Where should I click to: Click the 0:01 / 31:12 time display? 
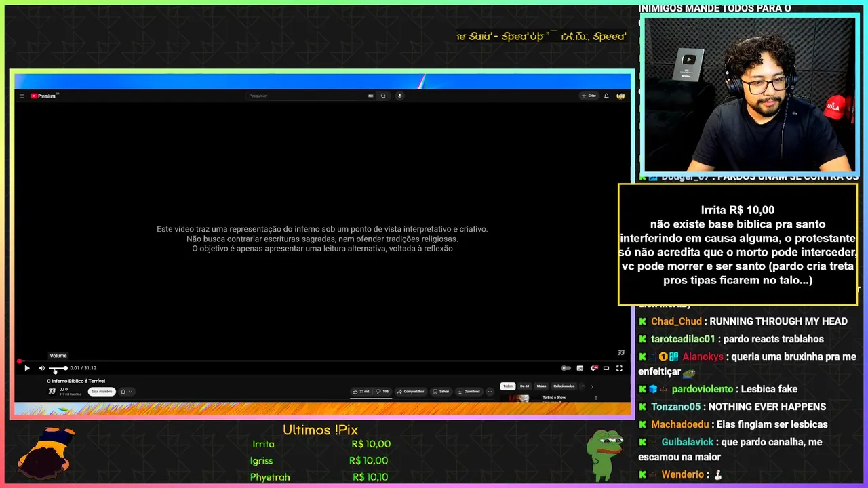(x=83, y=368)
